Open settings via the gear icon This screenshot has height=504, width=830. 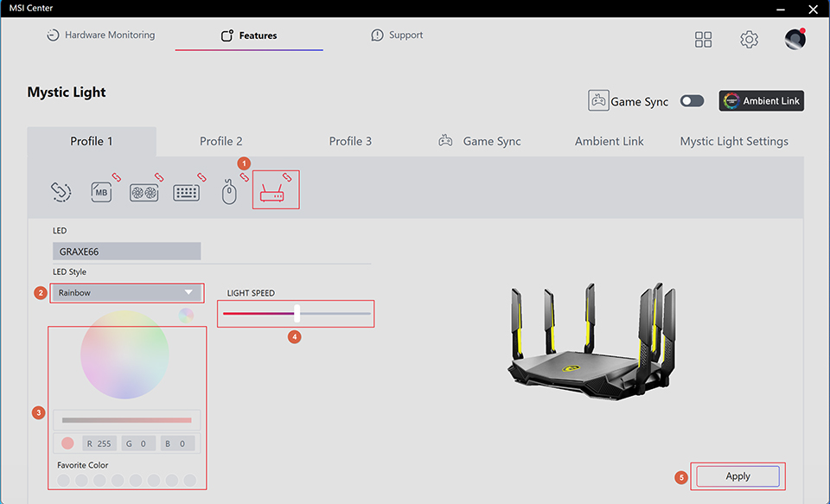(749, 39)
